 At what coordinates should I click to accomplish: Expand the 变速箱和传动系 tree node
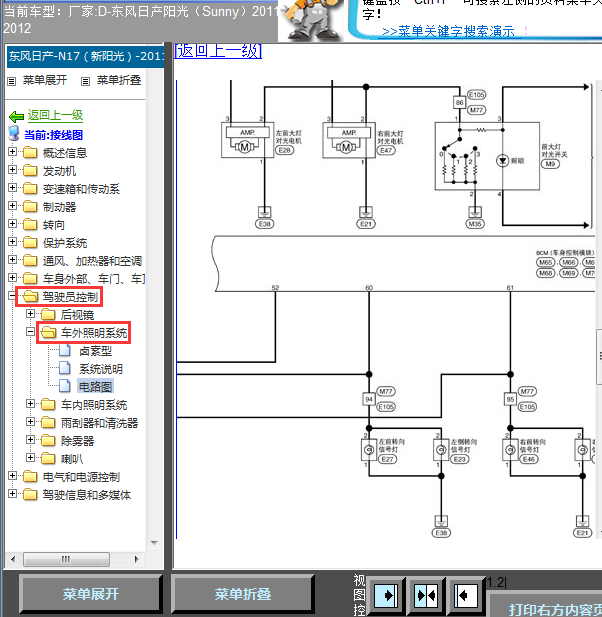tap(12, 188)
